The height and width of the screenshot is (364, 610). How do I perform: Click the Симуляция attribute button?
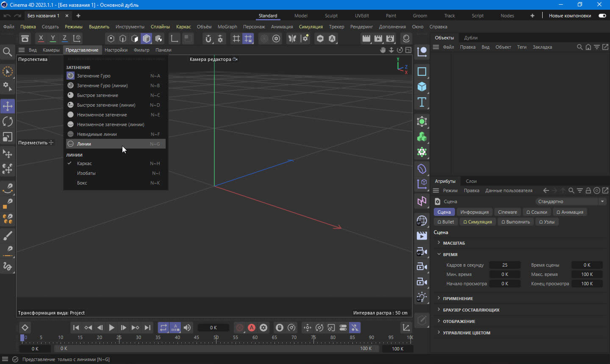[x=477, y=222]
